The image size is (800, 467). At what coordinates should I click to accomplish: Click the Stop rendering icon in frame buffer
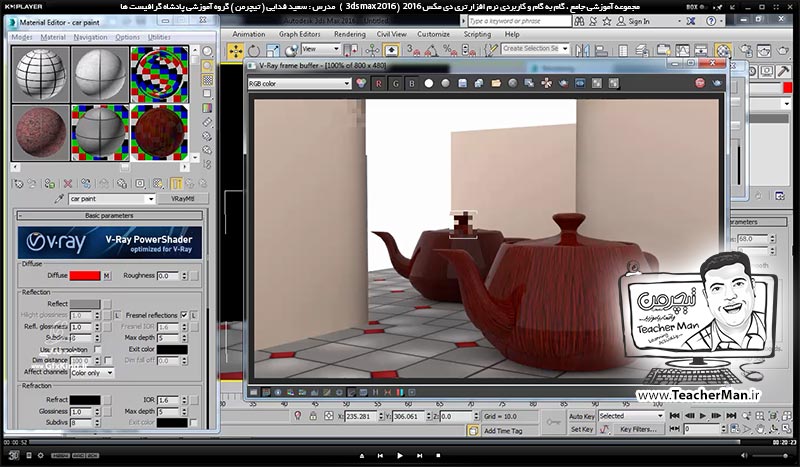pos(700,83)
